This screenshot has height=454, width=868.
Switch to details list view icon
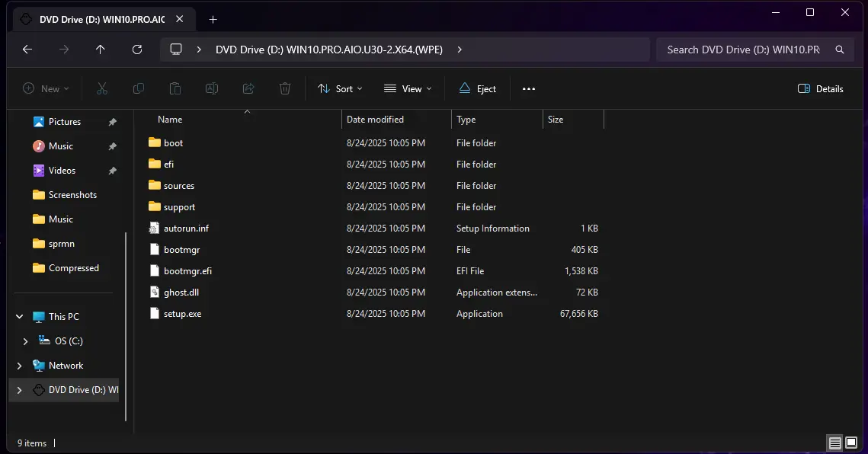click(834, 443)
